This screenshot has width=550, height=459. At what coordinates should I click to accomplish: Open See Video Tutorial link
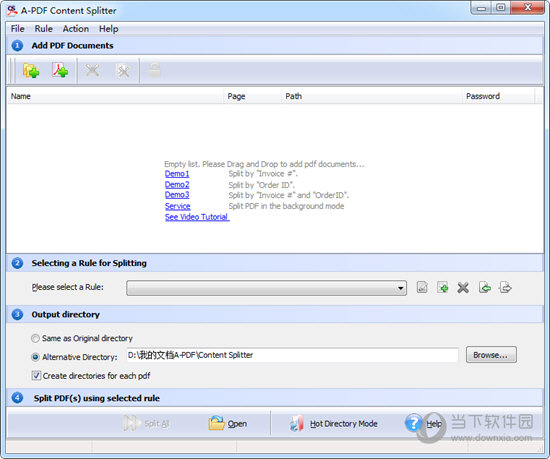point(197,217)
